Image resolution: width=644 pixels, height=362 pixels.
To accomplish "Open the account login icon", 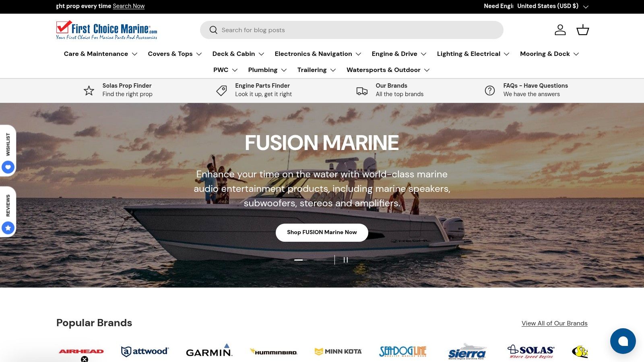I will 560,30.
